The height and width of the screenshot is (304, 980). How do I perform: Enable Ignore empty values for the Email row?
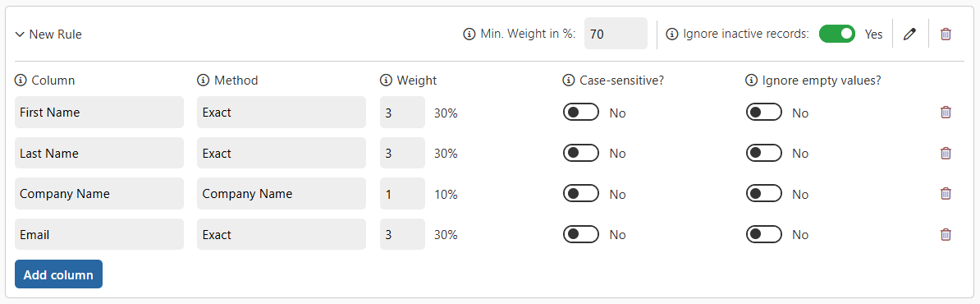tap(764, 234)
